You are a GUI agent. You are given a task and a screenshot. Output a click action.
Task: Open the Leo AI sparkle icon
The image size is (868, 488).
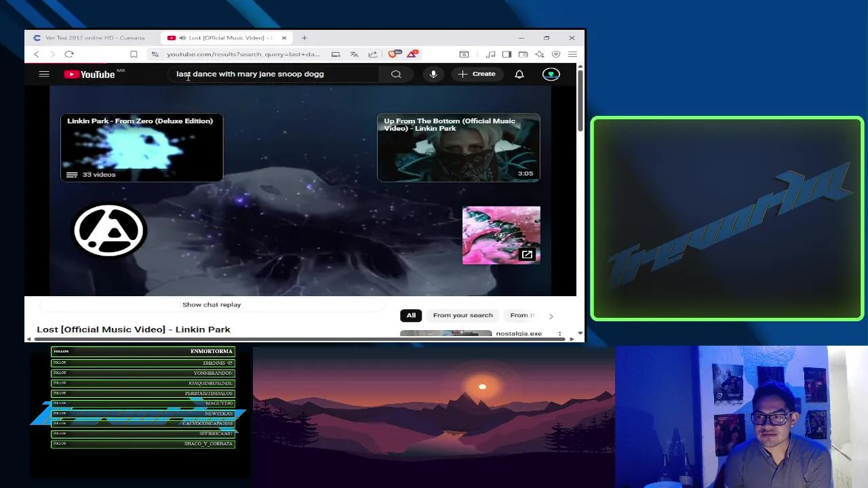(x=539, y=54)
